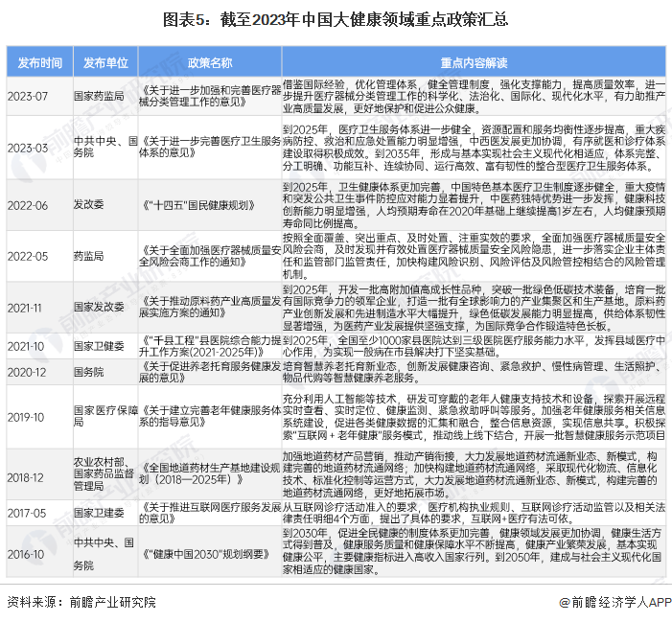This screenshot has height=622, width=672.
Task: Click the 2020-12 row content description
Action: [474, 372]
